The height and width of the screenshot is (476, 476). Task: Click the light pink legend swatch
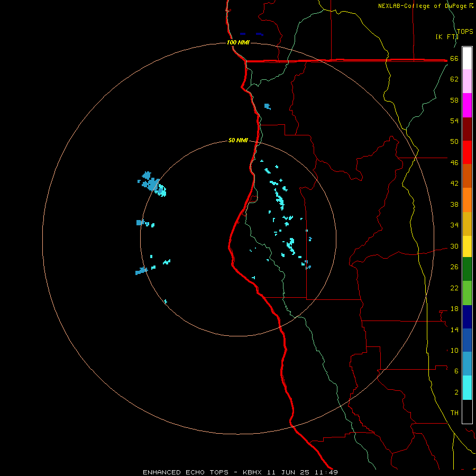(x=467, y=81)
